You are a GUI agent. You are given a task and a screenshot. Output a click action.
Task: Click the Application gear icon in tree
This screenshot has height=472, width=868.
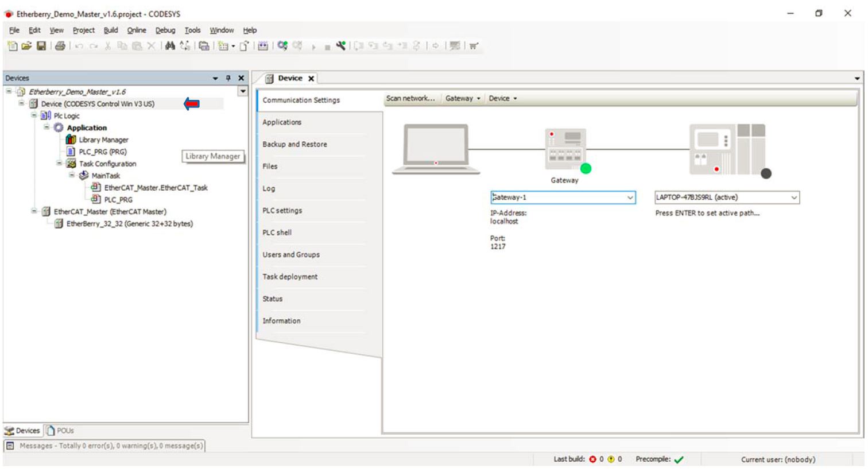(59, 127)
